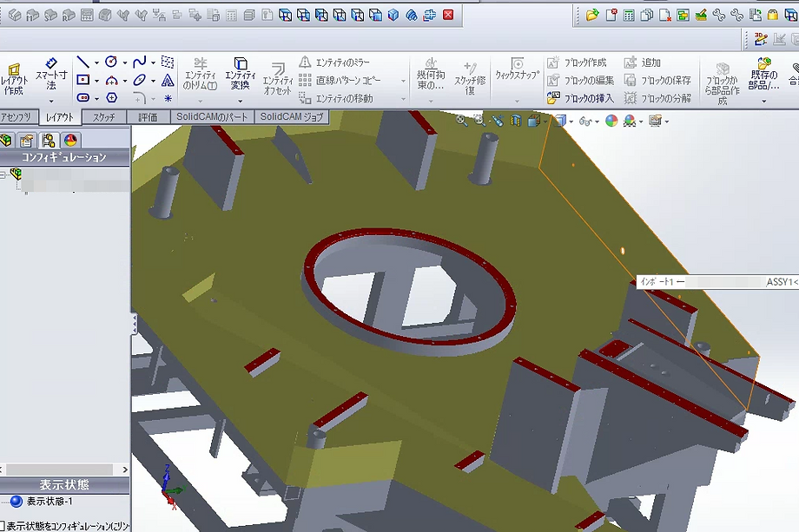This screenshot has height=532, width=799.
Task: Click the Zoom to Area icon
Action: [x=479, y=121]
